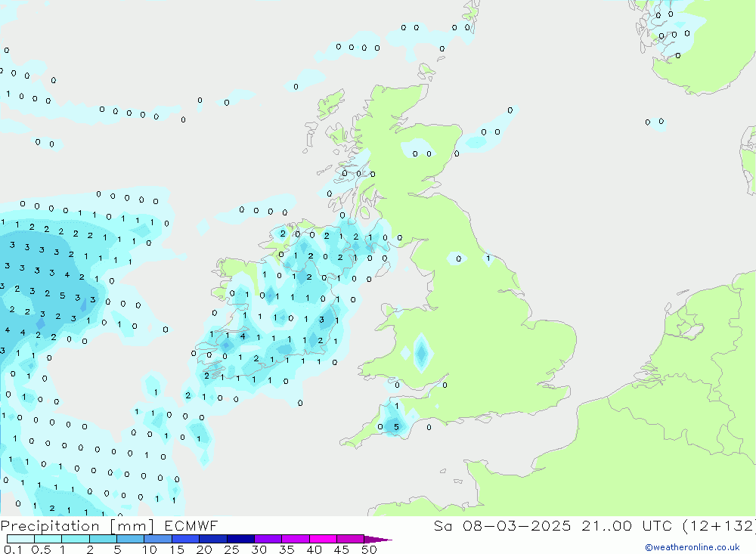Click the "(12+132)" forecast run label
Image resolution: width=756 pixels, height=554 pixels.
719,525
